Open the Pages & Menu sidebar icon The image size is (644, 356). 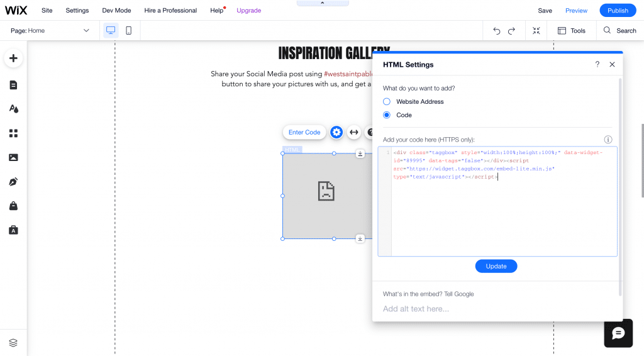(x=13, y=85)
